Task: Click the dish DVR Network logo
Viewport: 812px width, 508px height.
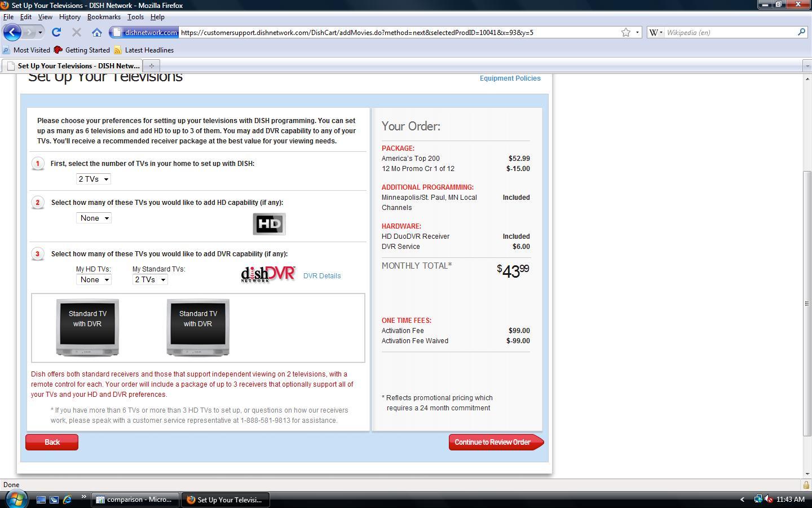Action: click(x=268, y=274)
